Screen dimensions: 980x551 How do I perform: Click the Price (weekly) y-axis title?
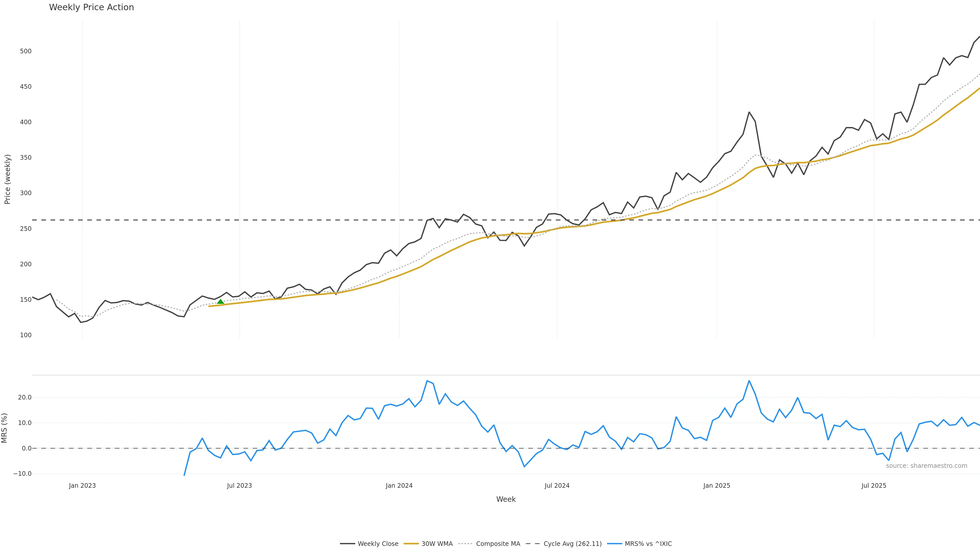tap(7, 179)
